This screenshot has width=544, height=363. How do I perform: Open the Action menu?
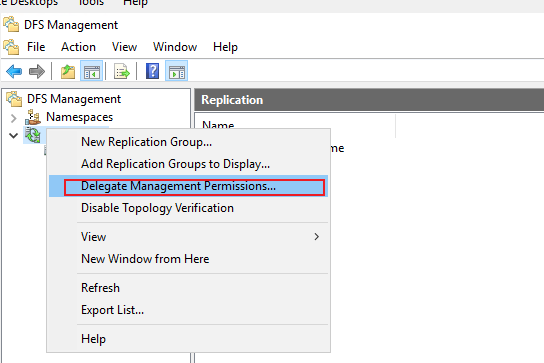click(78, 47)
